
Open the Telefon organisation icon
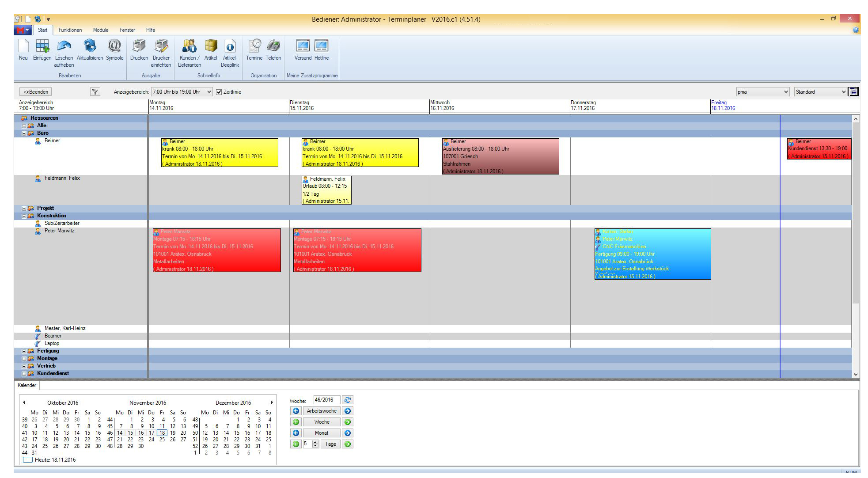coord(273,46)
